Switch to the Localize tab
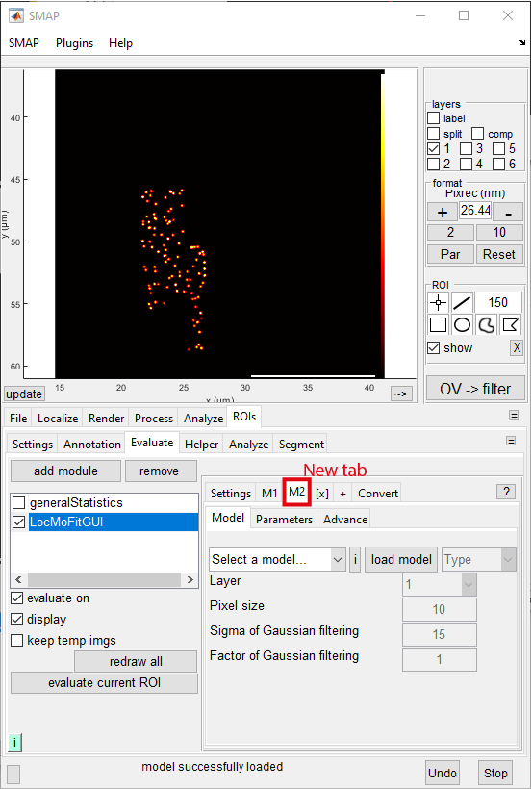Viewport: 532px width, 789px height. click(x=58, y=419)
